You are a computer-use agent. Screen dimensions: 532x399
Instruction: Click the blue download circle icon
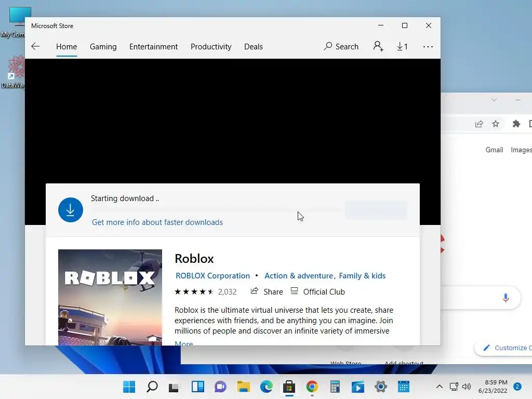coord(71,210)
